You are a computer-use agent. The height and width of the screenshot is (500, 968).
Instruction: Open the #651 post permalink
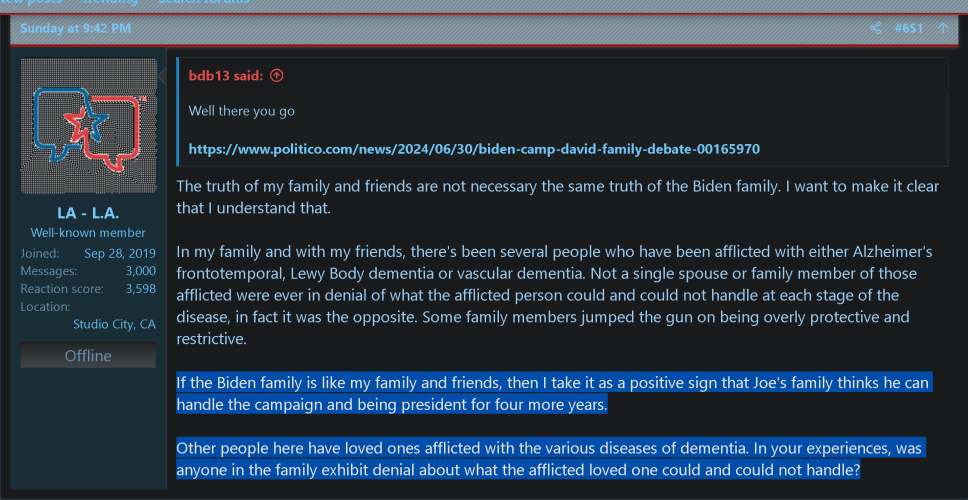(909, 28)
